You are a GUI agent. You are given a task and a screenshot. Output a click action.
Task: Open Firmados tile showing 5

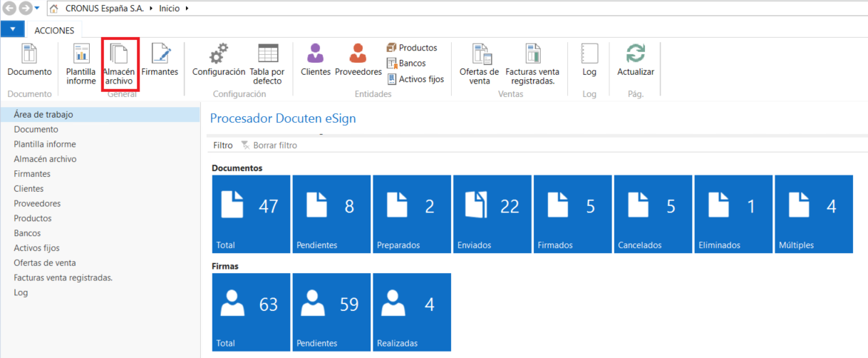(573, 214)
